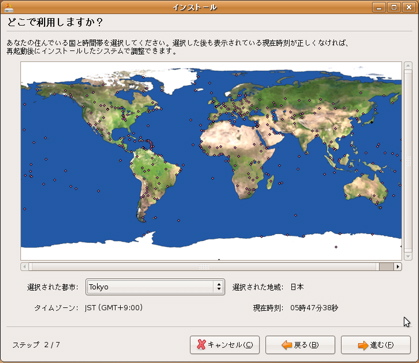The height and width of the screenshot is (363, 419).
Task: Close the installer window
Action: click(409, 7)
